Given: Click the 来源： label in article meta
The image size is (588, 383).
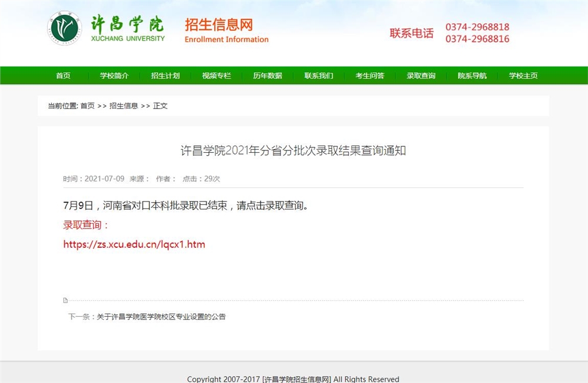Looking at the screenshot, I should pyautogui.click(x=139, y=179).
